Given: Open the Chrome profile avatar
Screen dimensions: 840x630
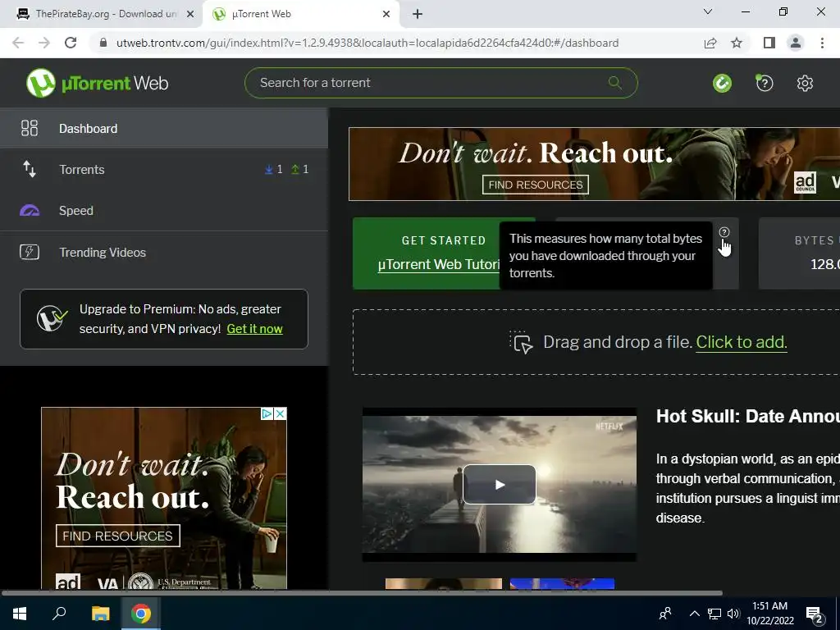Looking at the screenshot, I should [x=796, y=43].
